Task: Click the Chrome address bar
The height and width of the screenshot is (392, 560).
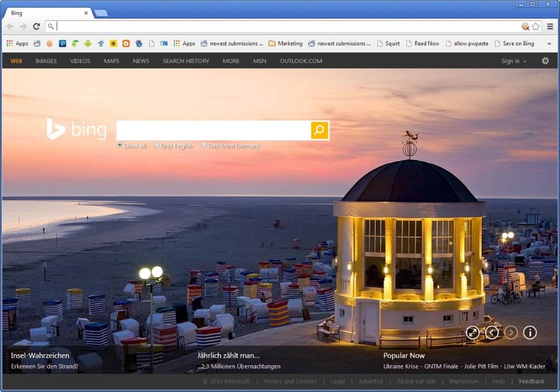Action: coord(289,26)
